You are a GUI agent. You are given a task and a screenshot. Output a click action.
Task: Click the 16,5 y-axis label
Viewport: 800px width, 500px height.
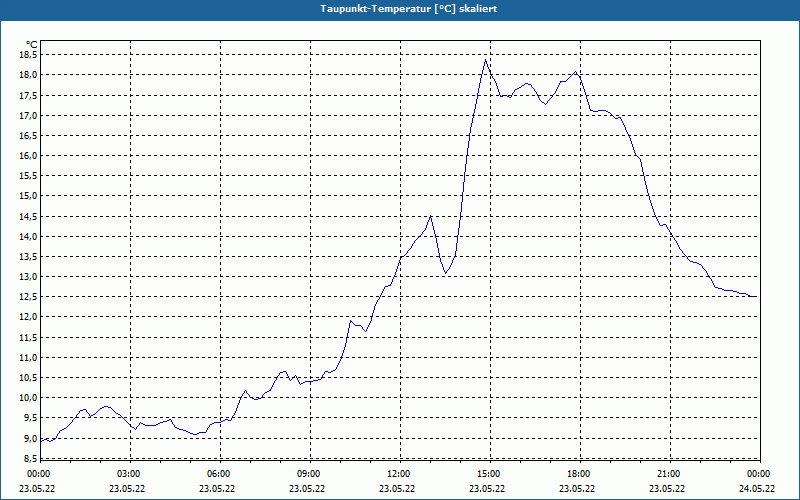[28, 136]
